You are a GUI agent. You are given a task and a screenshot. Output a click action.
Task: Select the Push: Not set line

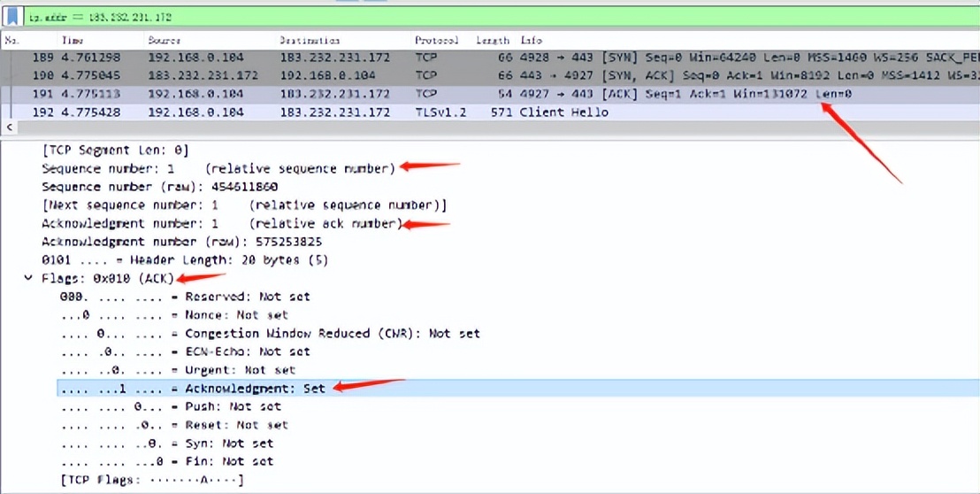(171, 407)
